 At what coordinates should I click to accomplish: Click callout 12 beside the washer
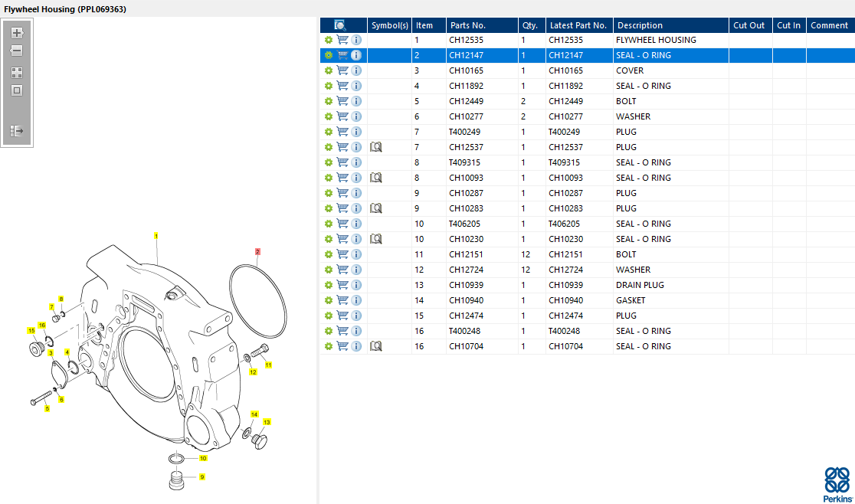tap(253, 372)
